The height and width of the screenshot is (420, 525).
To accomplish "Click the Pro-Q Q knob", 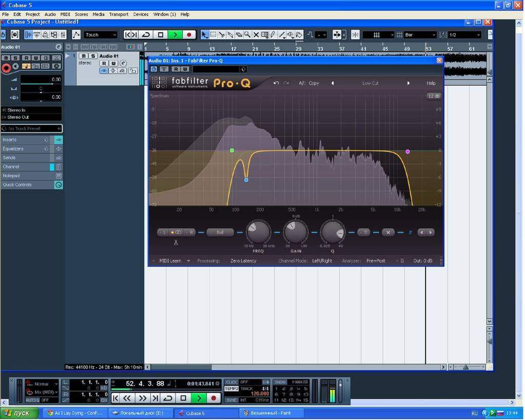I will point(333,232).
